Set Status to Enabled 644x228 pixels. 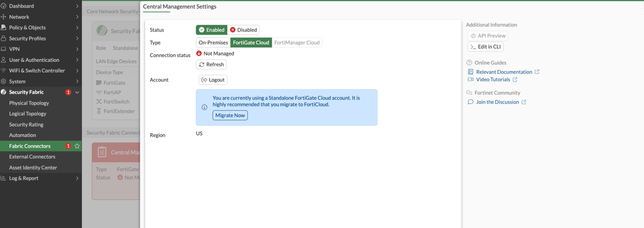tap(212, 30)
